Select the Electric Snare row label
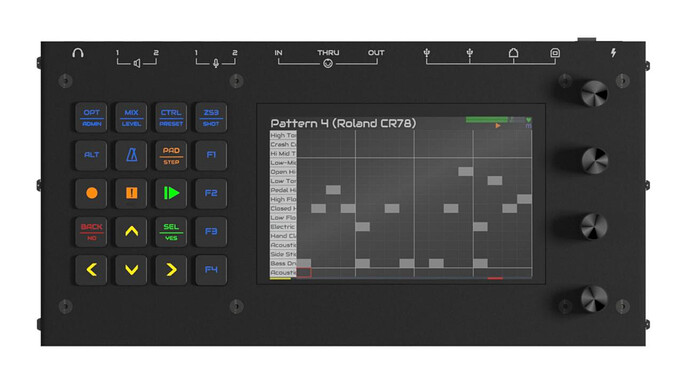 pyautogui.click(x=283, y=227)
